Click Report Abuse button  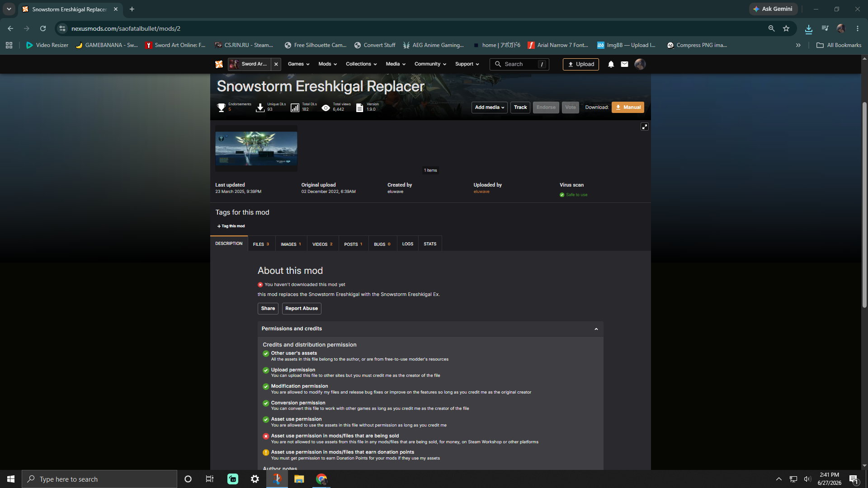click(302, 309)
